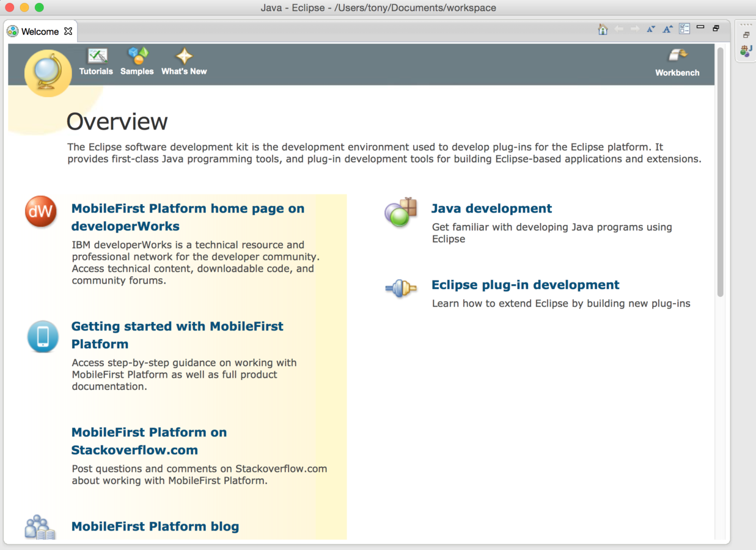Image resolution: width=756 pixels, height=550 pixels.
Task: Maximize the Welcome view panel
Action: (716, 28)
